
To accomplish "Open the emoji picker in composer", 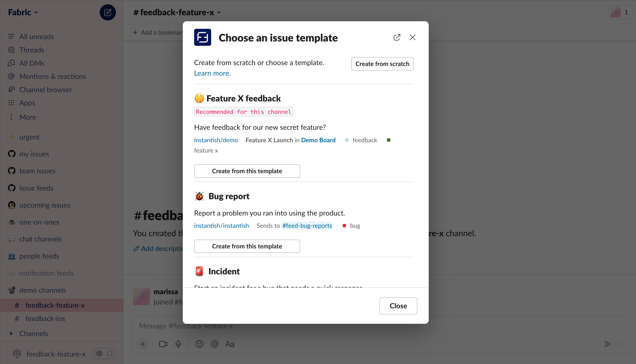I will pyautogui.click(x=199, y=344).
